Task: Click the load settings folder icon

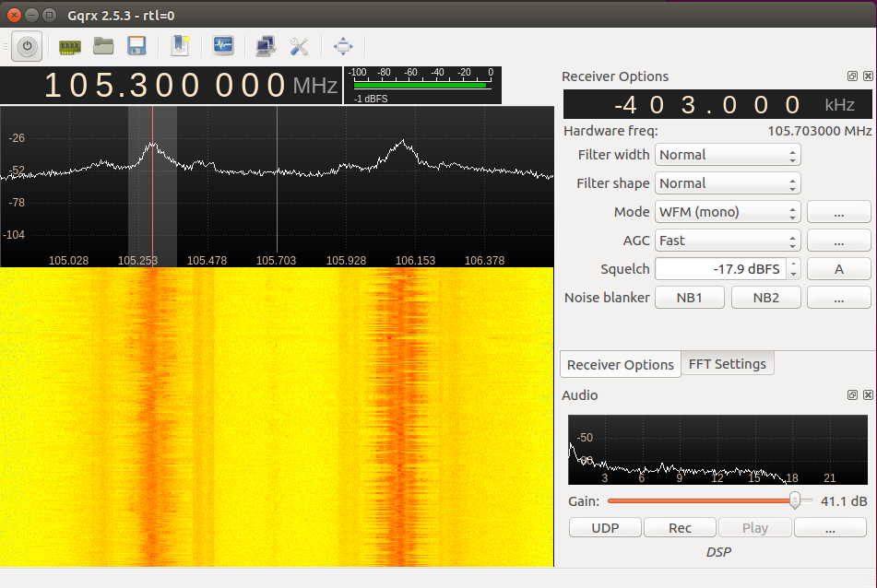Action: 103,46
